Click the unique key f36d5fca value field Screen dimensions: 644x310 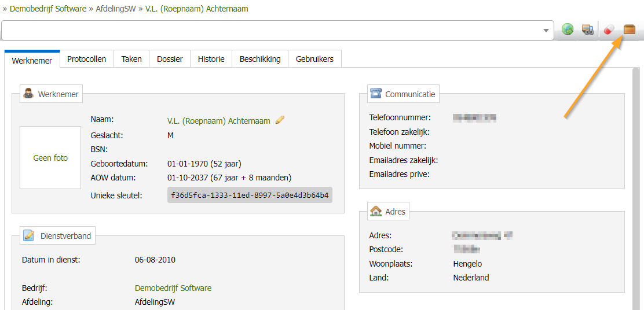point(250,195)
